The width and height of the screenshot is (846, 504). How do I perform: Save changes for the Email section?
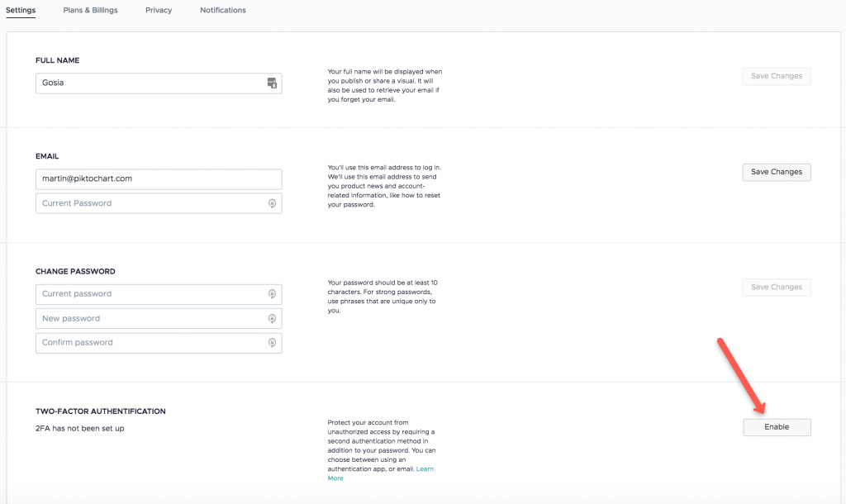point(777,172)
